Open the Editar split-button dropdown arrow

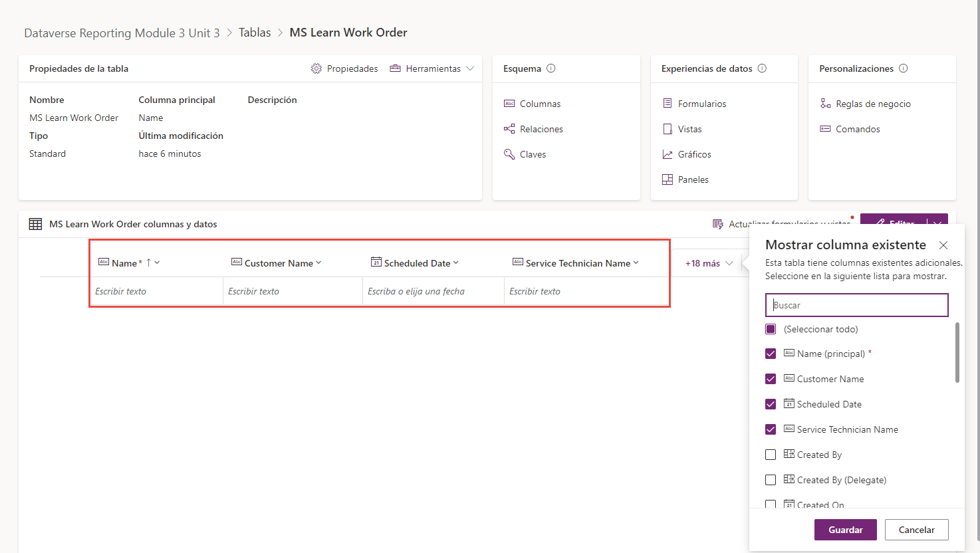coord(937,223)
